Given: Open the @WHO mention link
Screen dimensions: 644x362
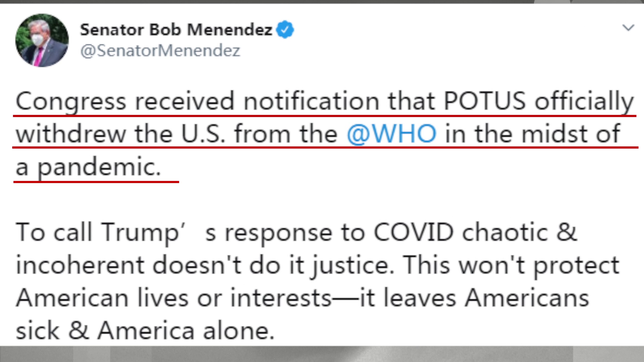Looking at the screenshot, I should click(x=391, y=134).
